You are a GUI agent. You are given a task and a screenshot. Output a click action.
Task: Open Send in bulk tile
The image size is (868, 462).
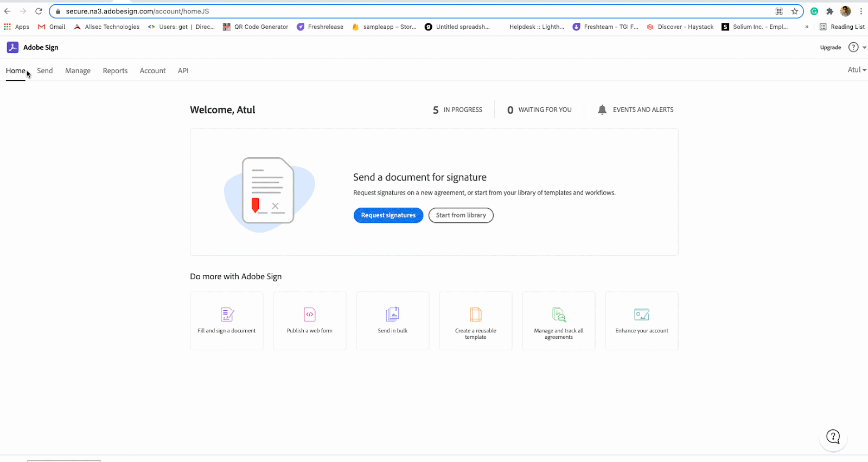click(x=393, y=321)
